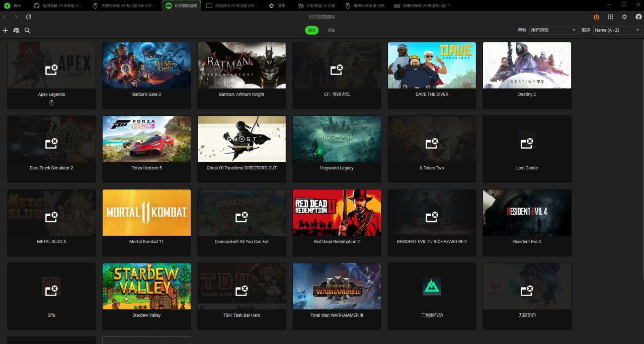Switch to the 设备 view toggle
Viewport: 644px width, 344px height.
[332, 30]
